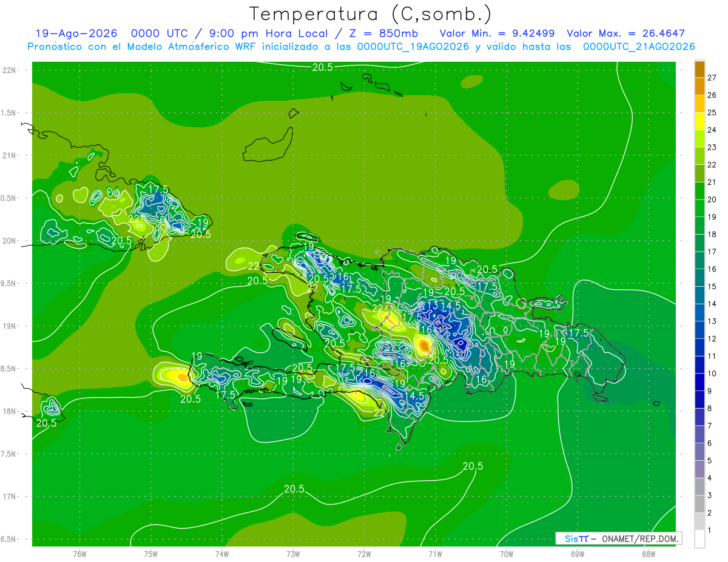Click the legend value label "22"
This screenshot has width=728, height=562.
(712, 164)
